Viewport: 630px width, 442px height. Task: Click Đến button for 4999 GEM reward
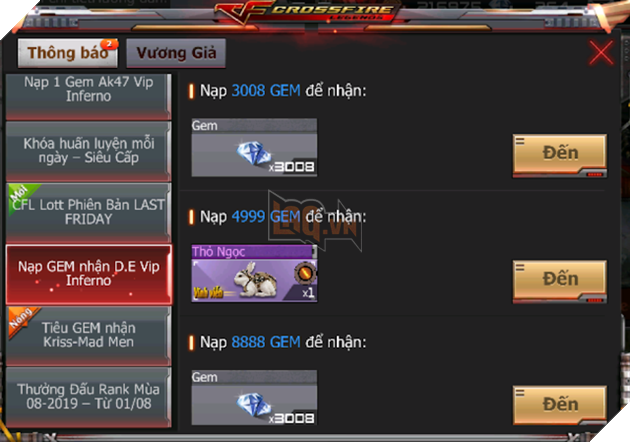pyautogui.click(x=560, y=281)
